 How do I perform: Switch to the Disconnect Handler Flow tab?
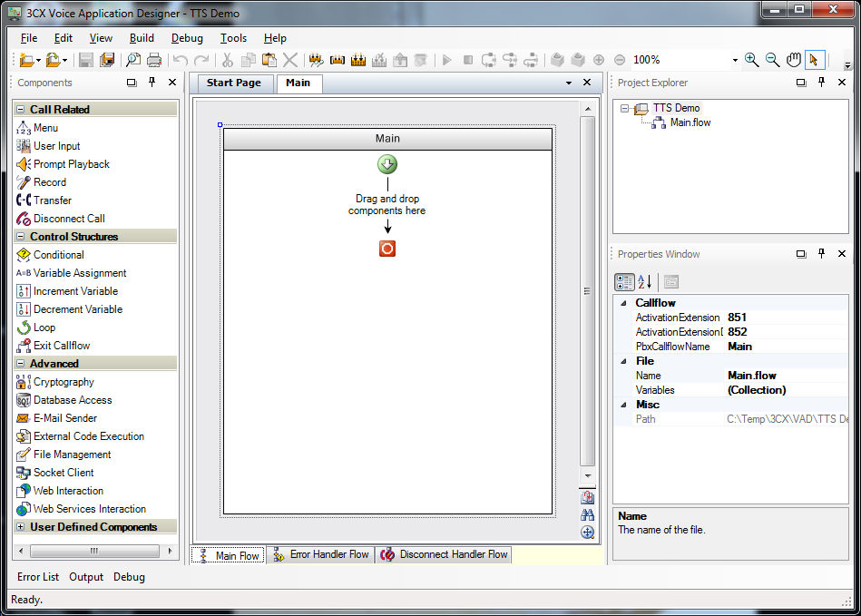pos(445,554)
